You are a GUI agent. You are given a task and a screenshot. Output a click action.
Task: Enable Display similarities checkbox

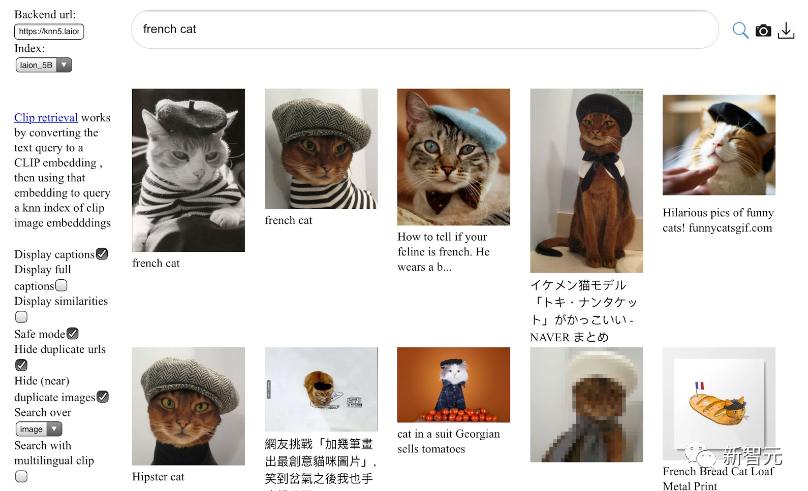click(x=21, y=317)
